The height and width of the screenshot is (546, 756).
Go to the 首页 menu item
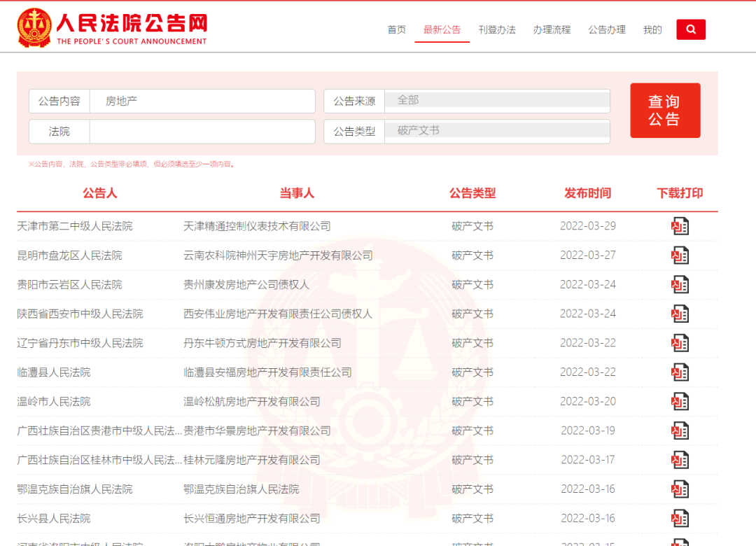(x=396, y=29)
